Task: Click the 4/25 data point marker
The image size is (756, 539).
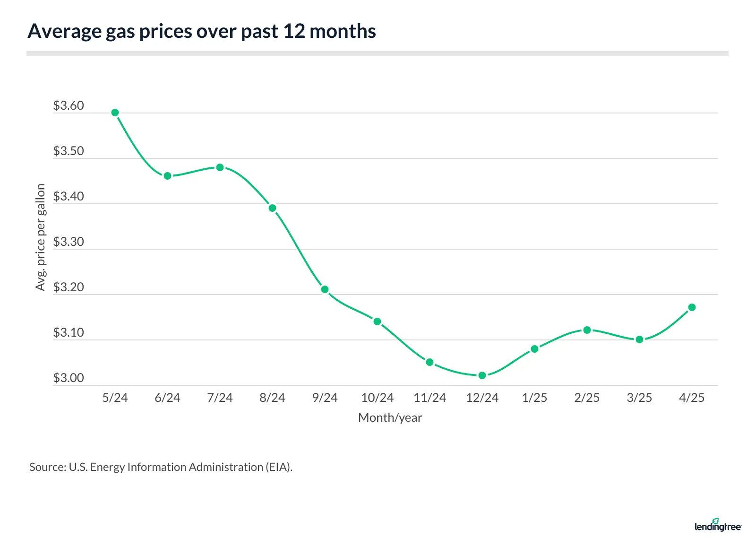Action: coord(692,307)
